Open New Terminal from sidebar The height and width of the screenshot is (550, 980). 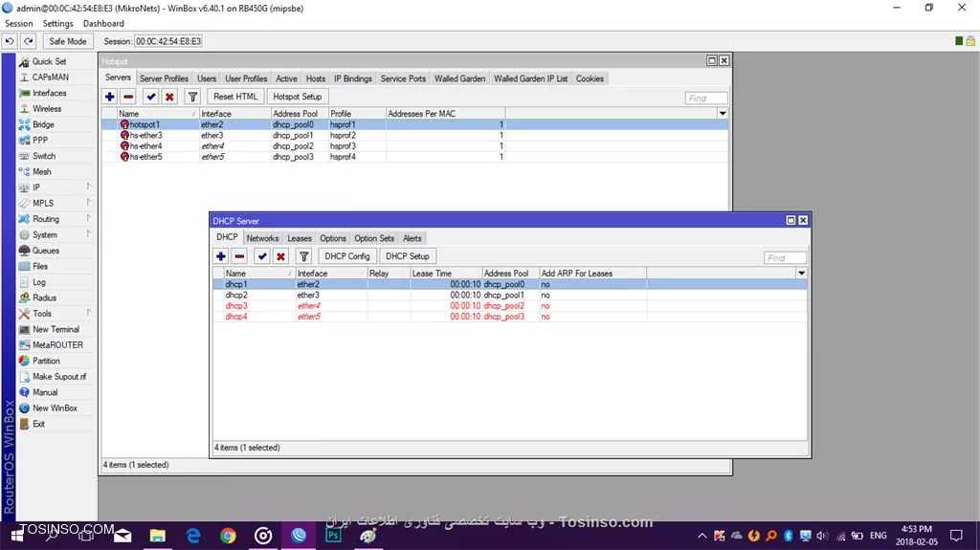click(56, 329)
